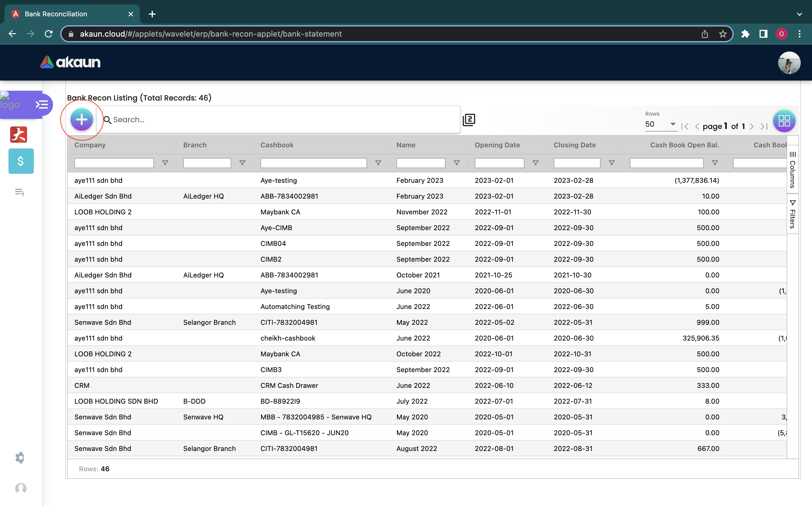This screenshot has width=812, height=507.
Task: Open the Columns side panel tab
Action: point(792,170)
